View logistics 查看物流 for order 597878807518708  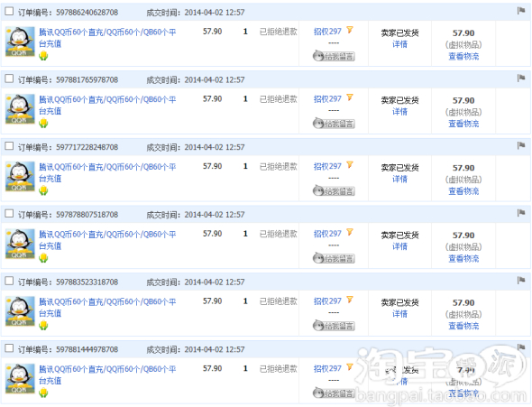pyautogui.click(x=463, y=259)
